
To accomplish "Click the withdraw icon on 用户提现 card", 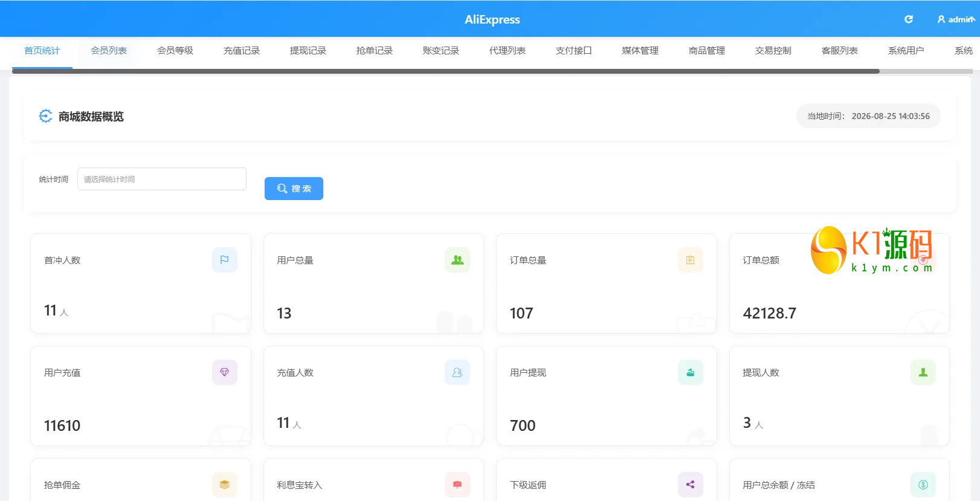I will point(690,372).
